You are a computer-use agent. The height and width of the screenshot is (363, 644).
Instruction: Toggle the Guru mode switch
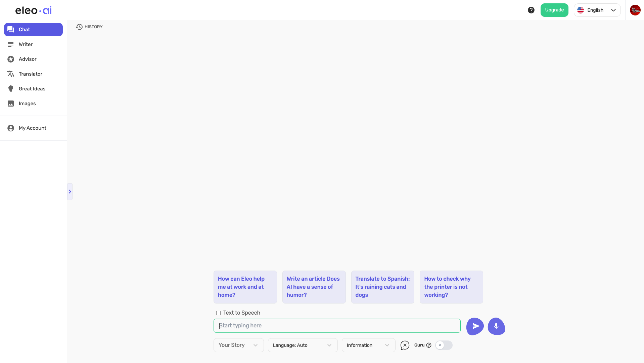coord(444,345)
